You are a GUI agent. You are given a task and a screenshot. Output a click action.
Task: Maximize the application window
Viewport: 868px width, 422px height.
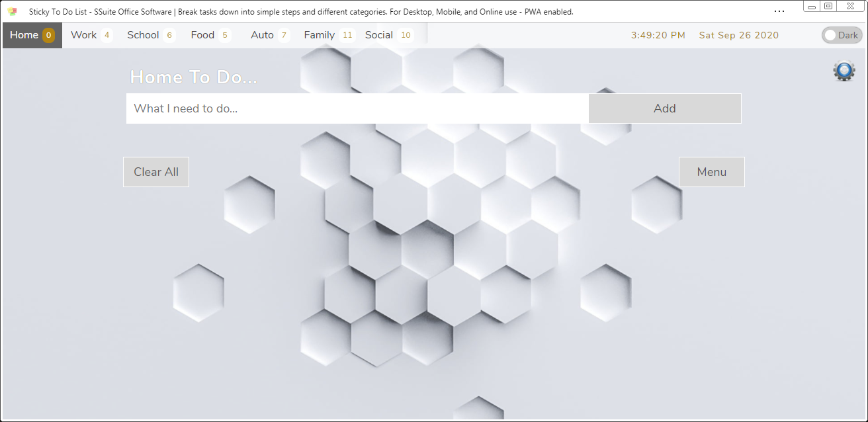tap(828, 7)
